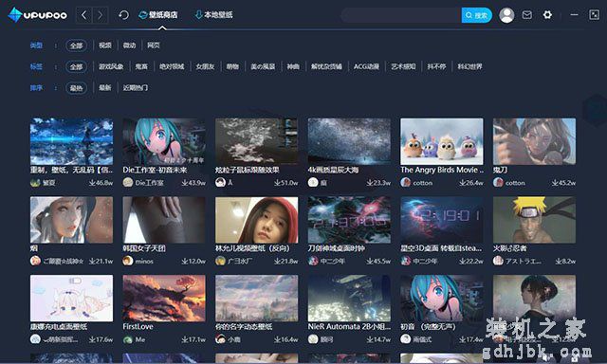Click the download icon showing 21.1w
Image resolution: width=607 pixels, height=364 pixels.
92,261
